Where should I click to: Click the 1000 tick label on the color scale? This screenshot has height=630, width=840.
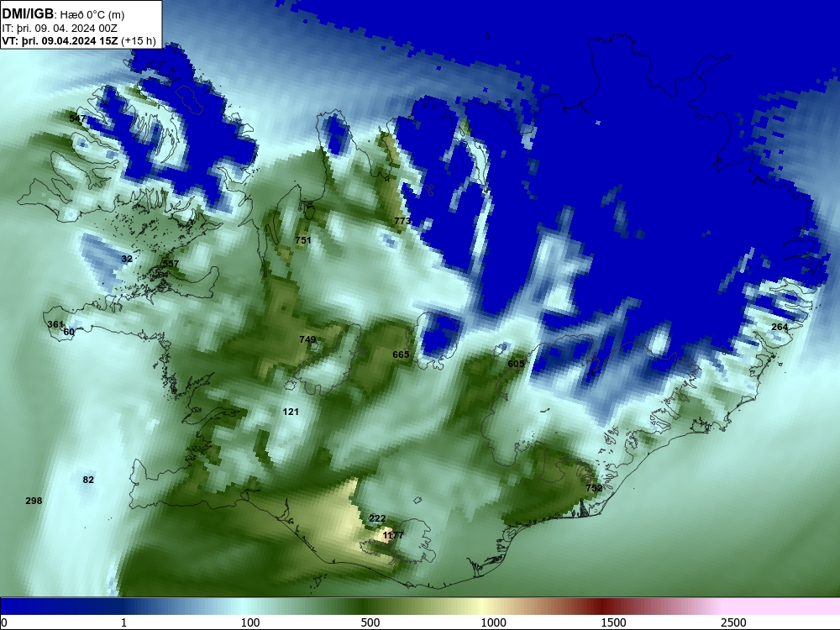click(x=493, y=622)
